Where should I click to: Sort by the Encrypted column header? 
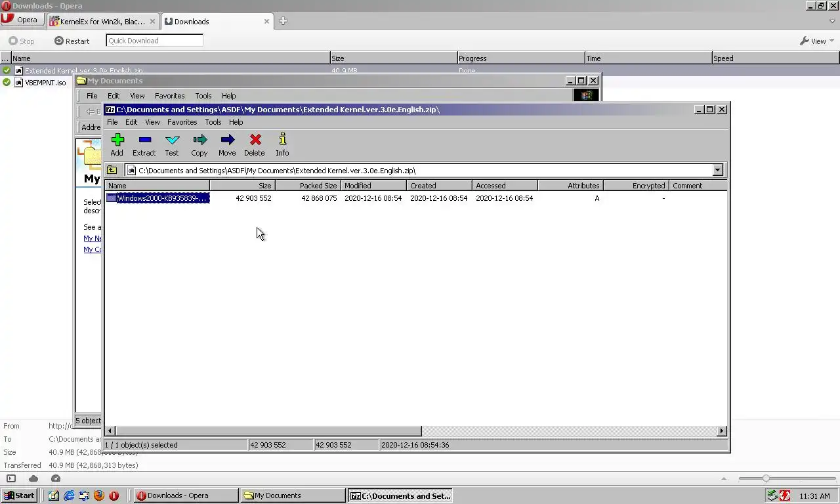pos(636,186)
